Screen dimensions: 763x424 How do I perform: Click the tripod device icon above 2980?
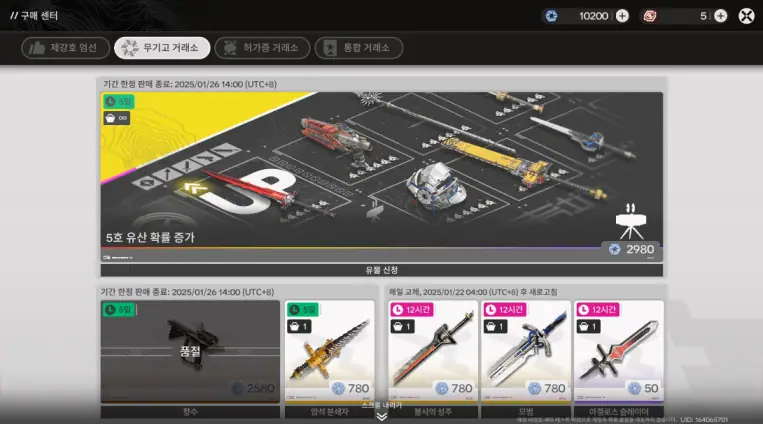coord(631,221)
